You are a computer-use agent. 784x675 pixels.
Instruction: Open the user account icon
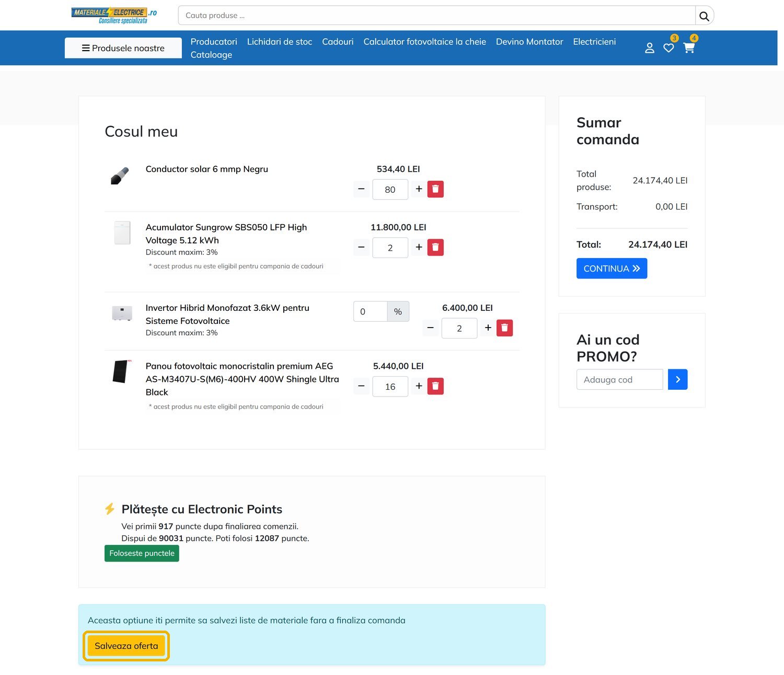(650, 48)
